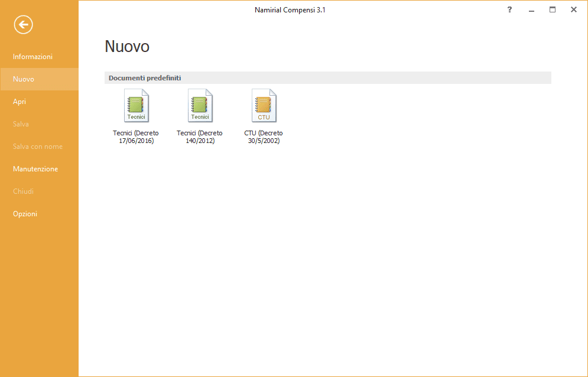Click the Namirial Compensi 3.1 title bar

click(x=290, y=9)
